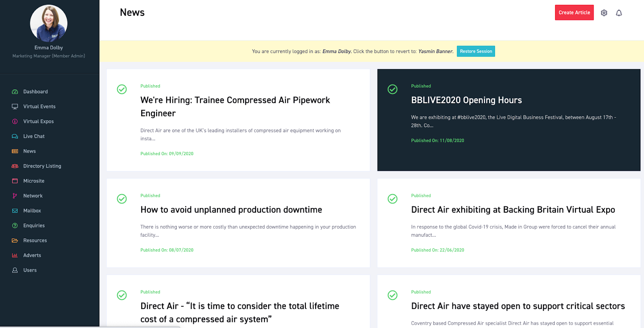Click the Mailbox envelope icon
Screen dimensions: 644x328
15,211
